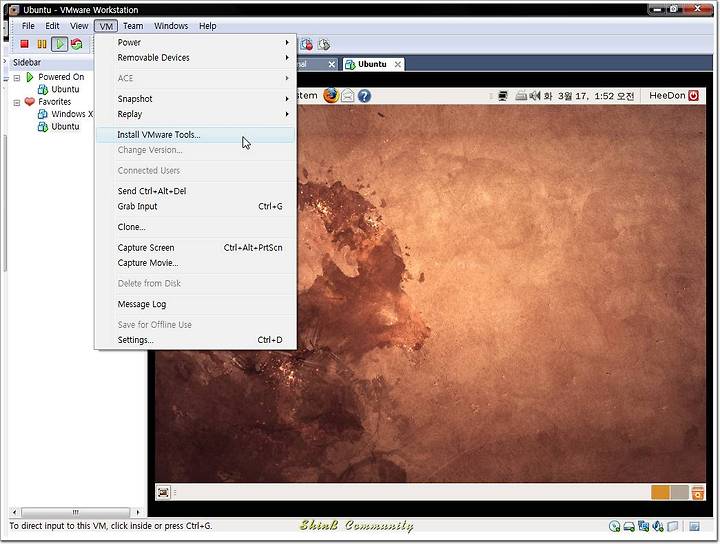Click the rightmost status bar display icon
The width and height of the screenshot is (720, 544).
click(694, 526)
